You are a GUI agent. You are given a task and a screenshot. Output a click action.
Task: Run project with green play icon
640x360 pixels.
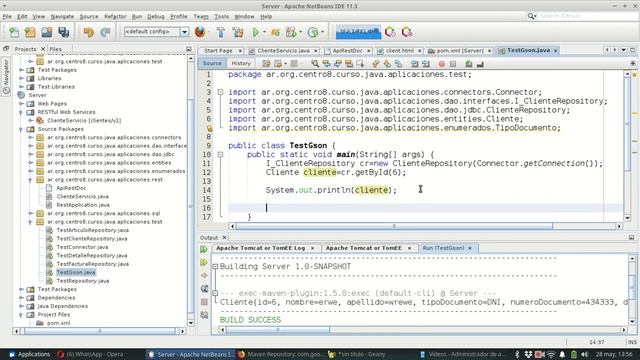(x=256, y=32)
